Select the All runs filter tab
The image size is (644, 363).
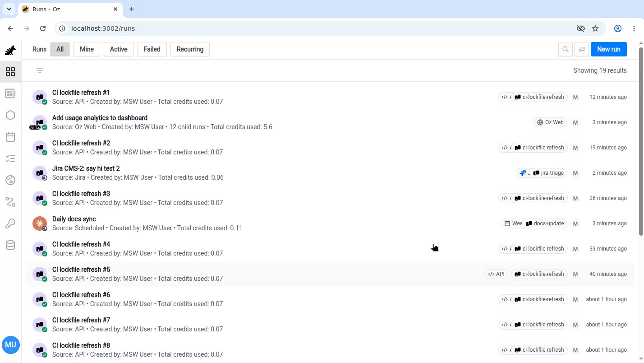coord(60,49)
